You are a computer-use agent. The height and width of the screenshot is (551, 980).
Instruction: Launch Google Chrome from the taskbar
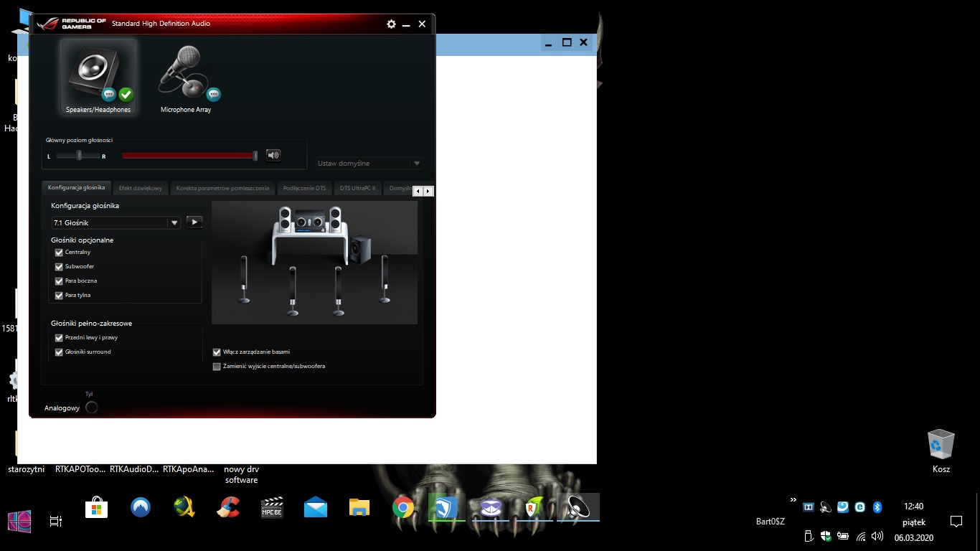point(403,508)
